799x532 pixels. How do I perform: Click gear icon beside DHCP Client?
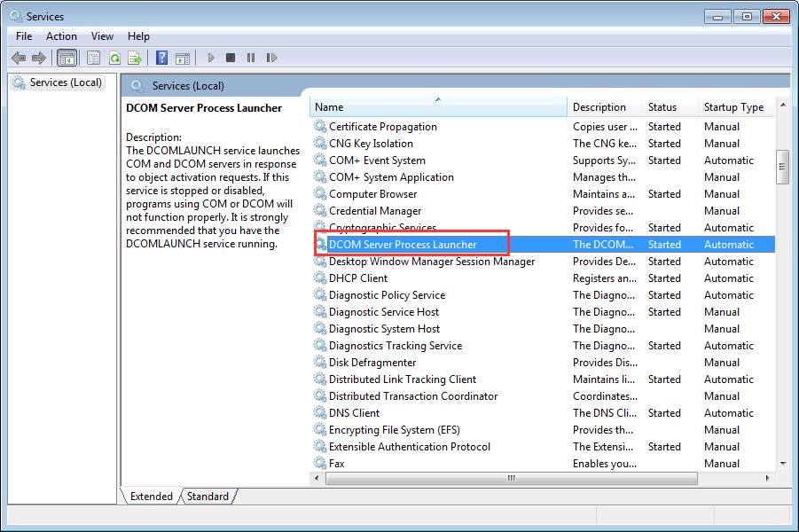(x=320, y=278)
